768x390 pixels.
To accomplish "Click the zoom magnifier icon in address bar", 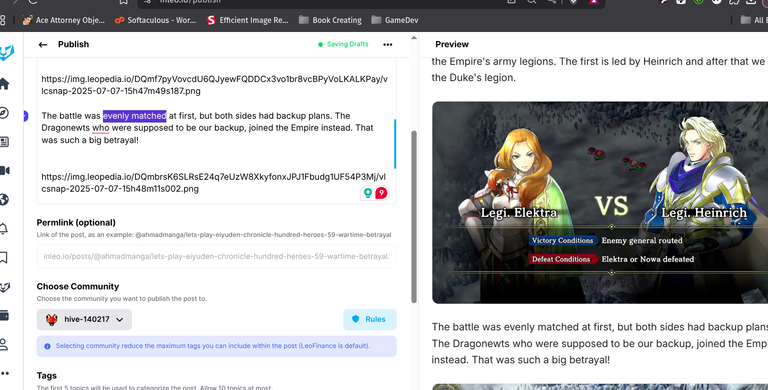I will [x=531, y=2].
